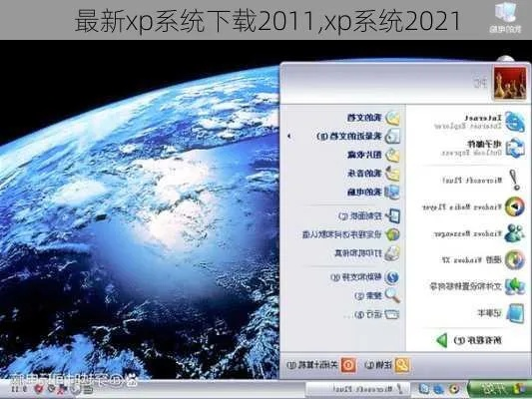Click the user account chess picture

pyautogui.click(x=510, y=84)
